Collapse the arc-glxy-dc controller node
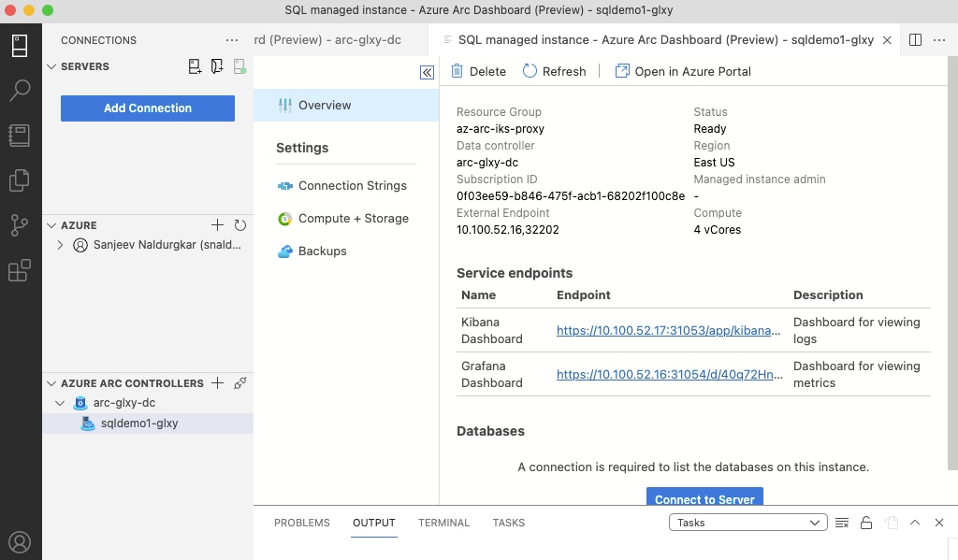 tap(61, 403)
